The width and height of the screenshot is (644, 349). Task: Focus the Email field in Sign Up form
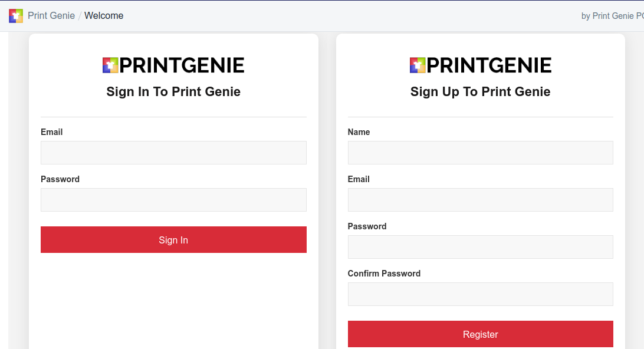coord(481,200)
